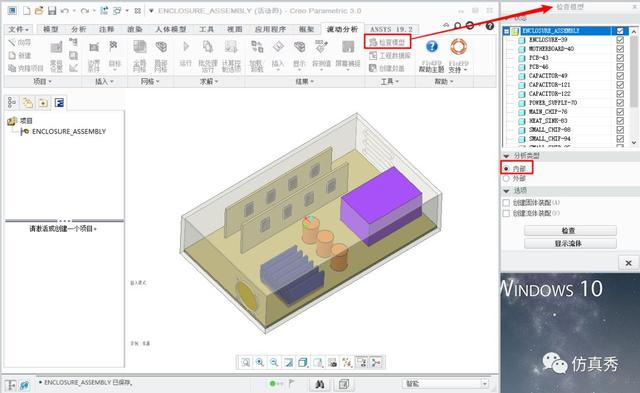
Task: Click the favorites tab icon in navigator
Action: (x=43, y=102)
